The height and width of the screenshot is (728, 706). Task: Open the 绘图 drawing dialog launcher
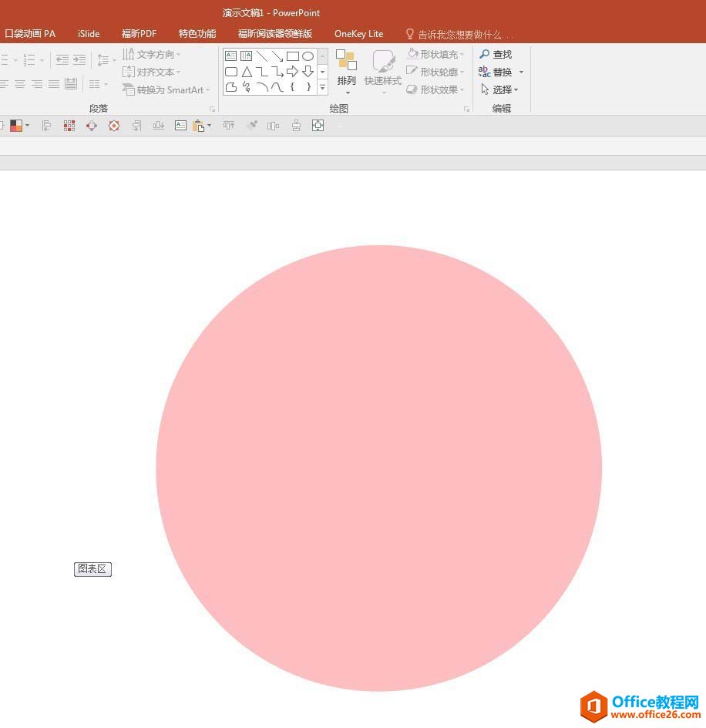click(x=466, y=109)
